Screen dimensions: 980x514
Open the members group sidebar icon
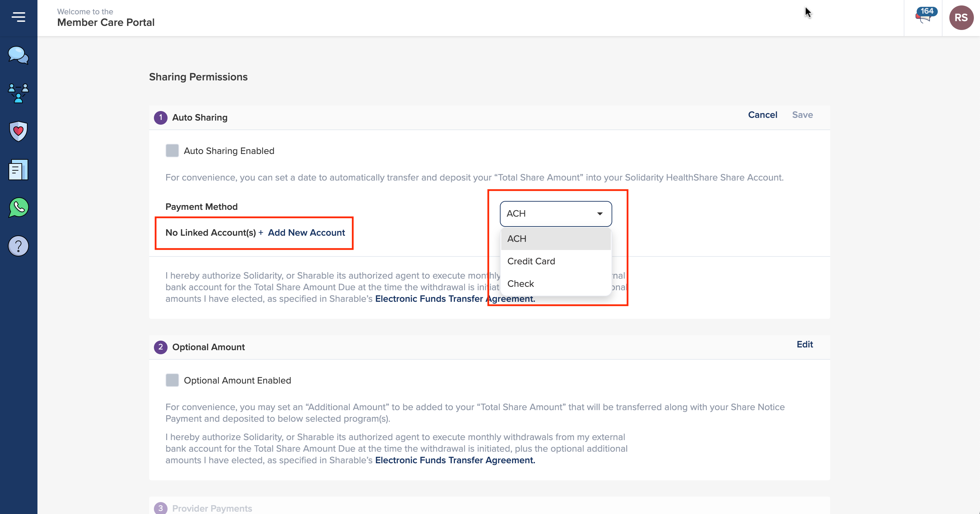pyautogui.click(x=18, y=93)
